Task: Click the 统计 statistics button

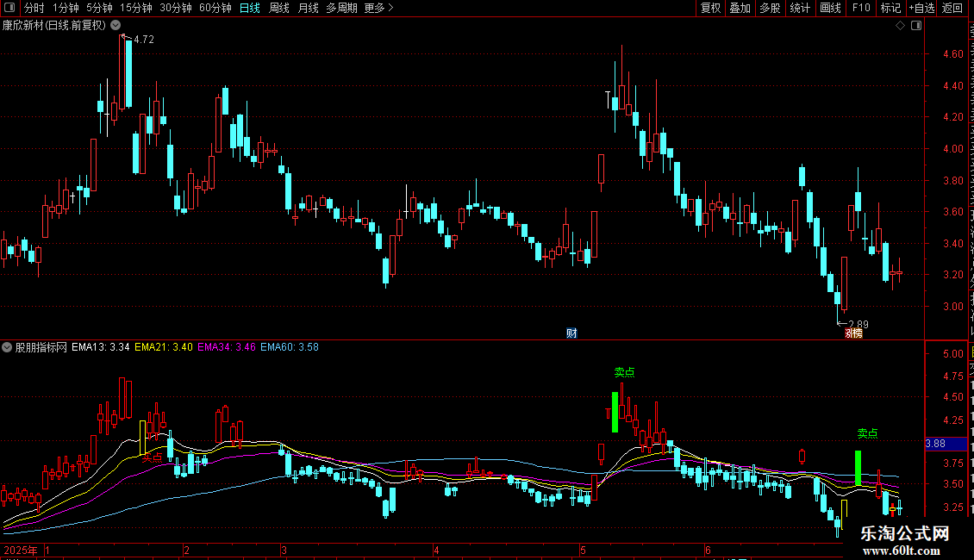Action: pos(800,8)
